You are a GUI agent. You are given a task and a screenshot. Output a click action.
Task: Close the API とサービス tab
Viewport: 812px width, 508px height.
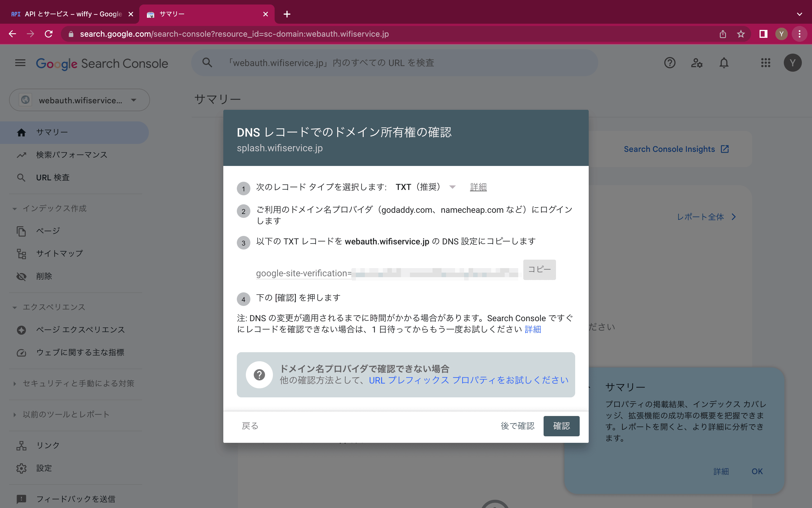(131, 14)
